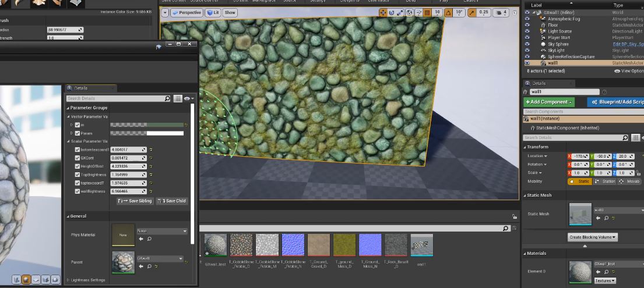Open the Perspective viewport type dropdown
The width and height of the screenshot is (644, 288).
point(186,12)
